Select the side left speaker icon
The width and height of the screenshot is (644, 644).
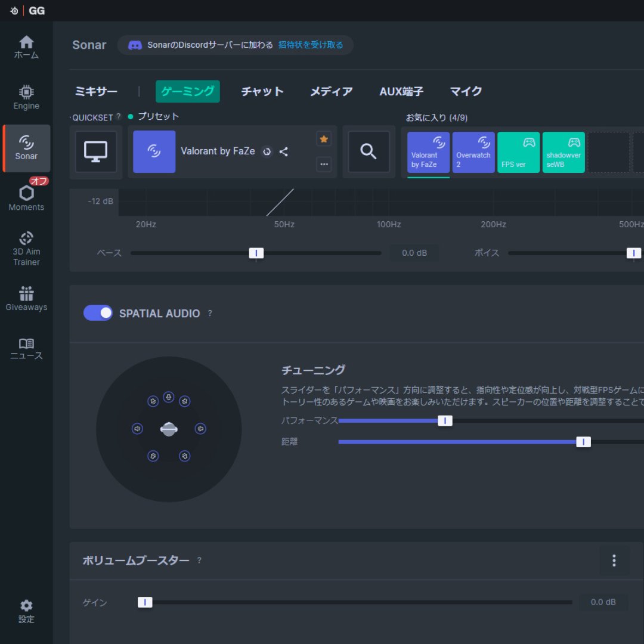137,428
